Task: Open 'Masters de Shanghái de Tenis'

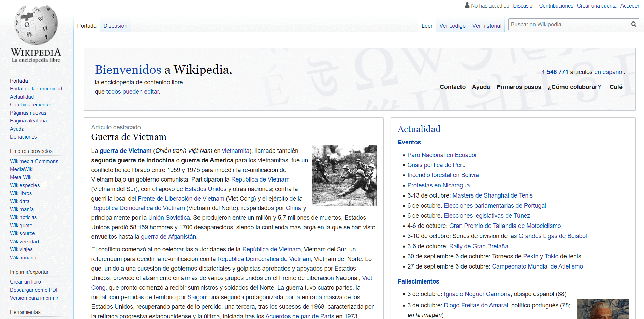Action: point(492,195)
